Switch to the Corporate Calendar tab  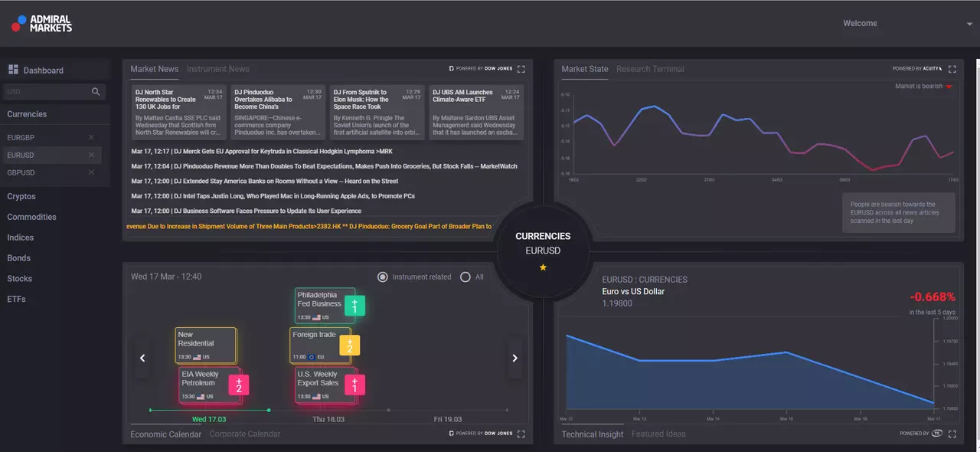(245, 434)
